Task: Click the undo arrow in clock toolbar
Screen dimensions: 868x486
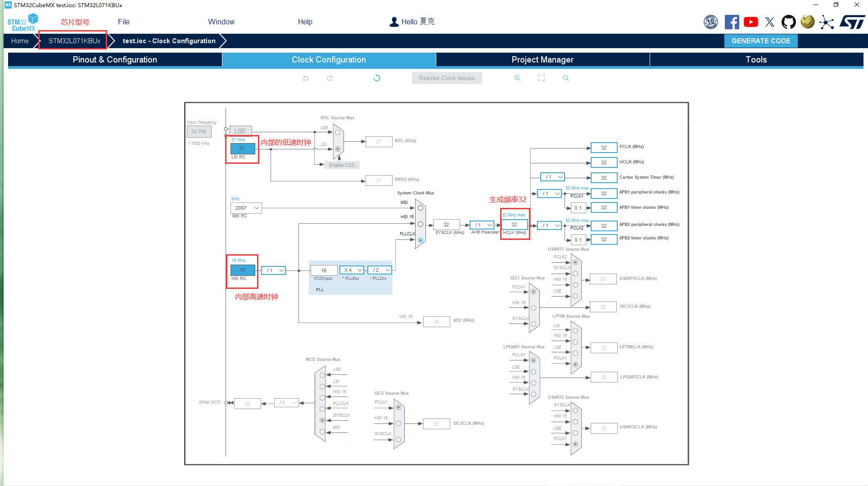Action: (x=306, y=78)
